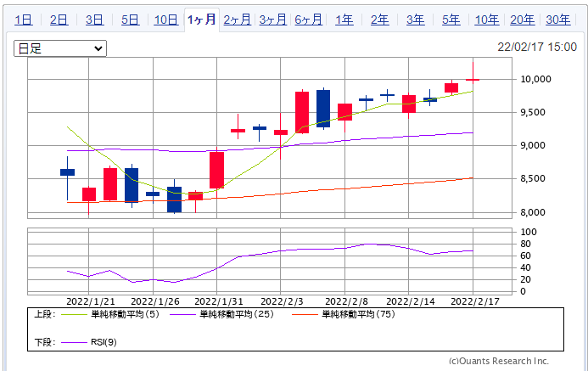Select the 10日 range tab

coord(166,20)
